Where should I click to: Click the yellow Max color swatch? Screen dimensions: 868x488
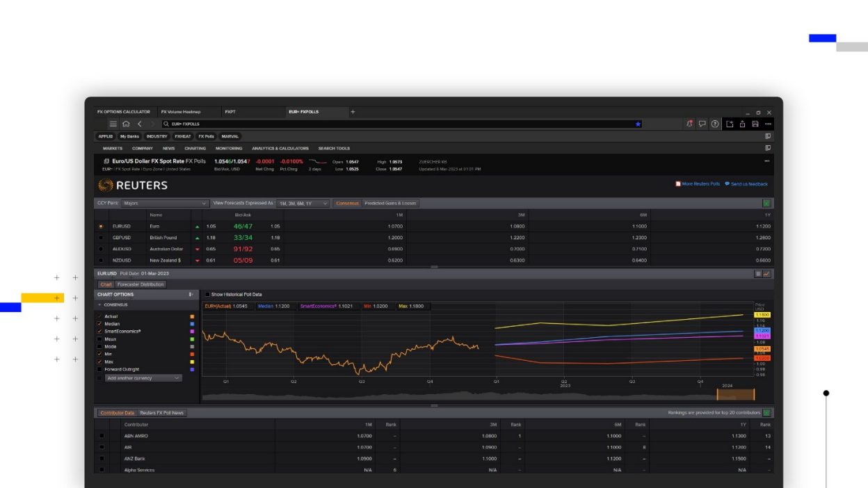pos(192,361)
